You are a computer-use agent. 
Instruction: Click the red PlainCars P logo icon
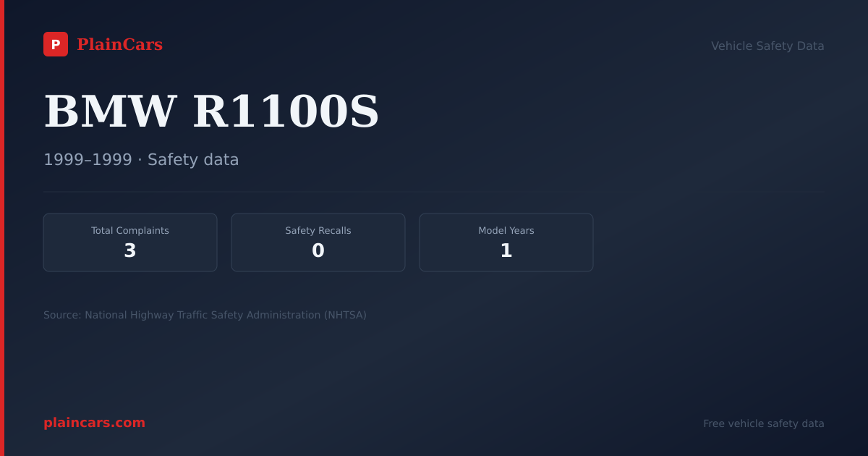point(56,44)
